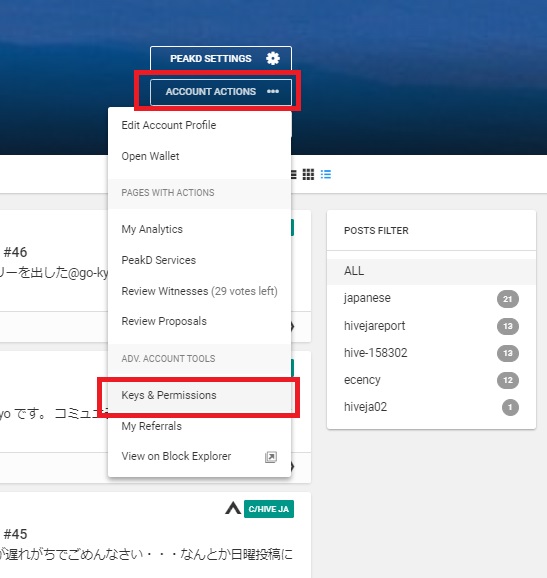The image size is (547, 578).
Task: Click the 21 count badge for japanese
Action: click(508, 299)
